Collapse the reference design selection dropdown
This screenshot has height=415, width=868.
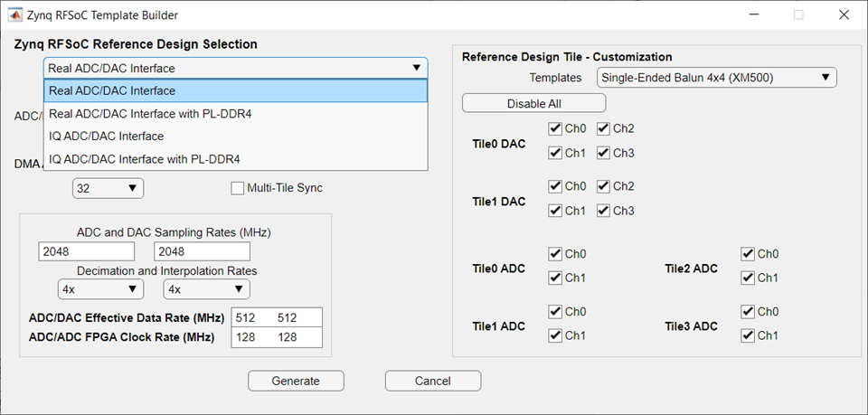tap(416, 68)
